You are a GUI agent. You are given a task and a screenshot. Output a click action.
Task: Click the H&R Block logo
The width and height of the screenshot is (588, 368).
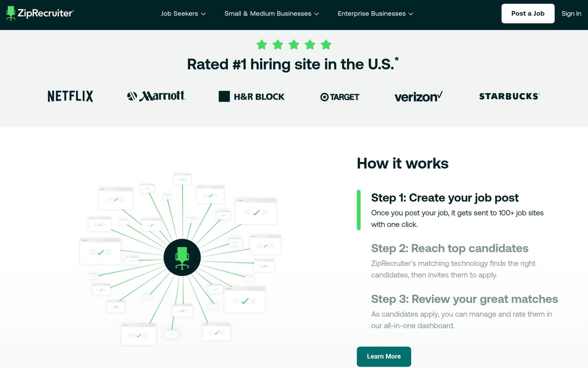point(251,97)
